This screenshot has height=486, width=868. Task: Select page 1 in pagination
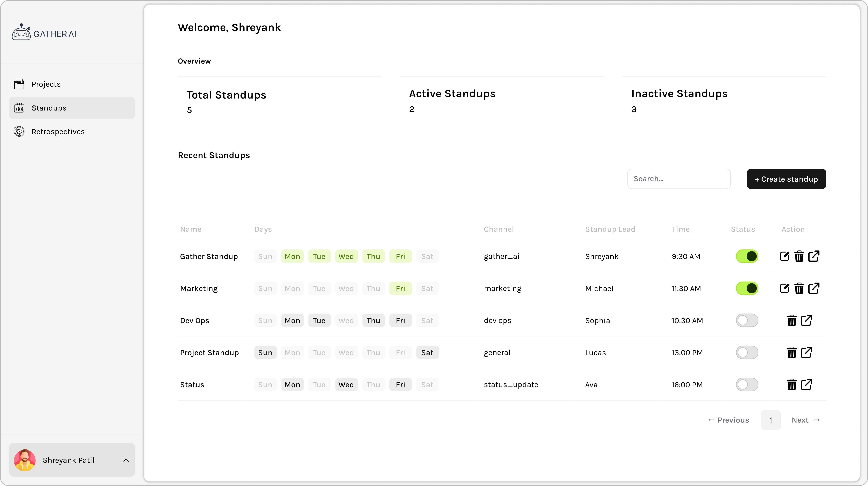point(770,420)
